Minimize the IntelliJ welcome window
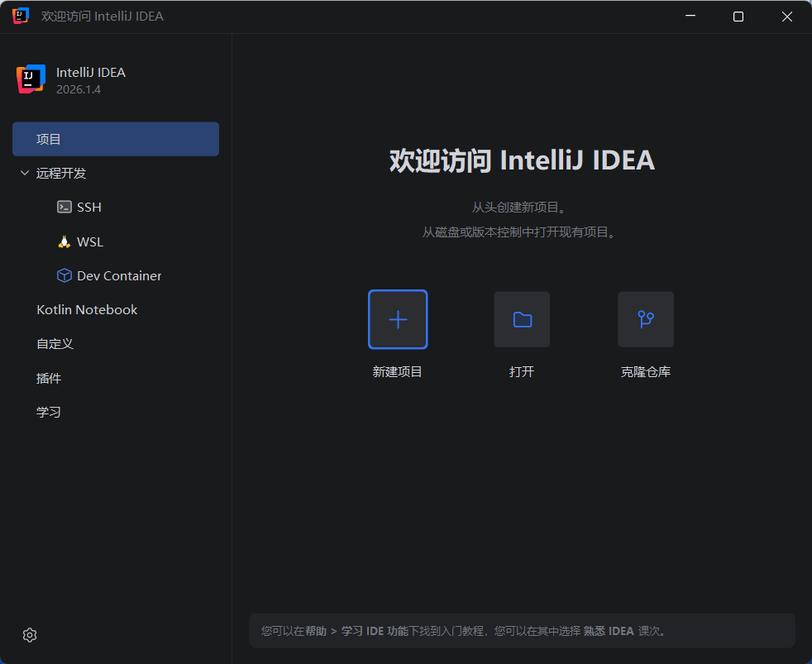 tap(690, 16)
